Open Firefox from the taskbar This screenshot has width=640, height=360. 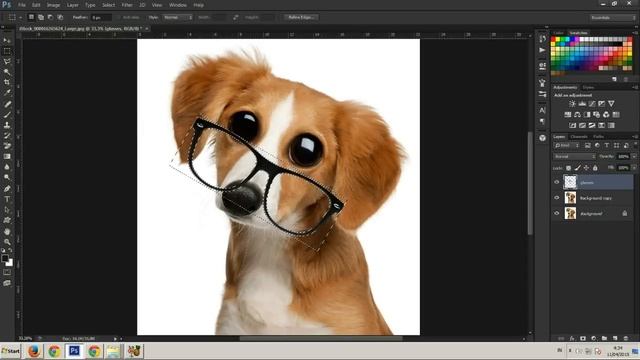pos(34,351)
